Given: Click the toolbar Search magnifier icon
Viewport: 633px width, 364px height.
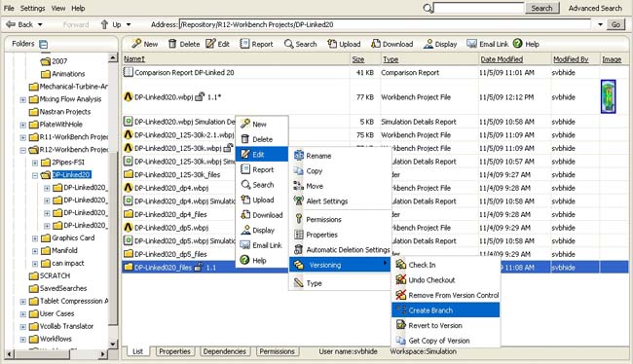Looking at the screenshot, I should click(288, 44).
